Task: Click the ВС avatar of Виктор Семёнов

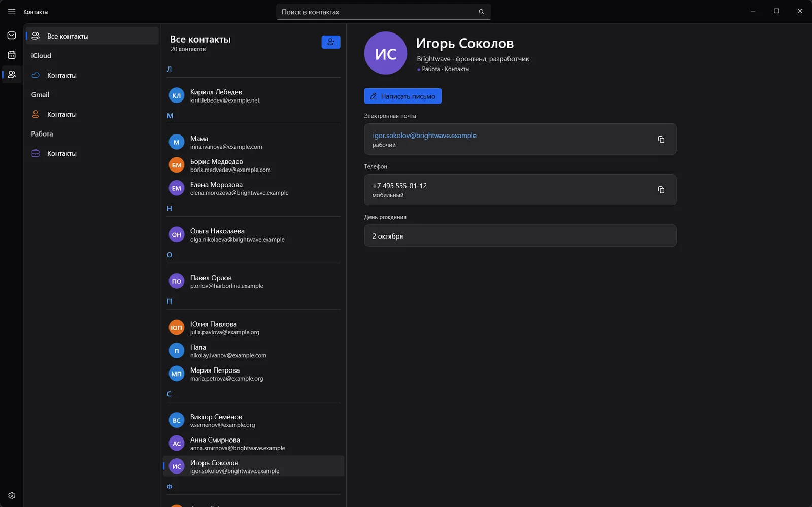Action: (177, 420)
